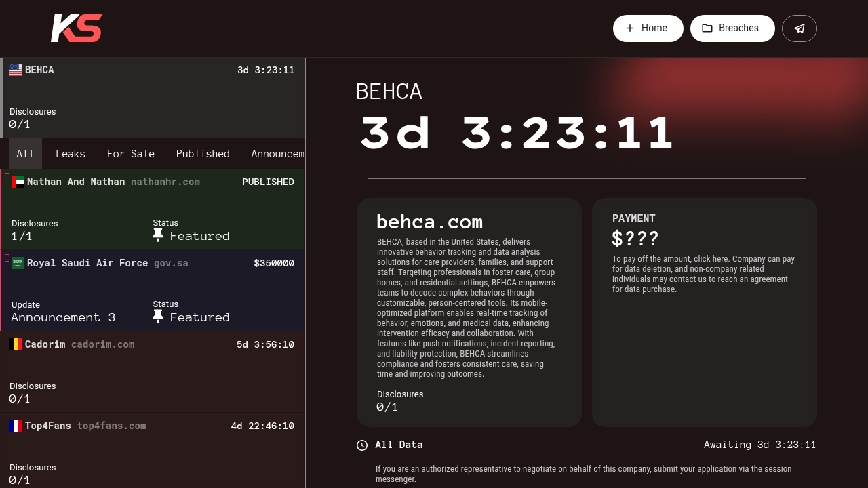Click the pin icon in Nathan And Nathan row

[x=158, y=235]
